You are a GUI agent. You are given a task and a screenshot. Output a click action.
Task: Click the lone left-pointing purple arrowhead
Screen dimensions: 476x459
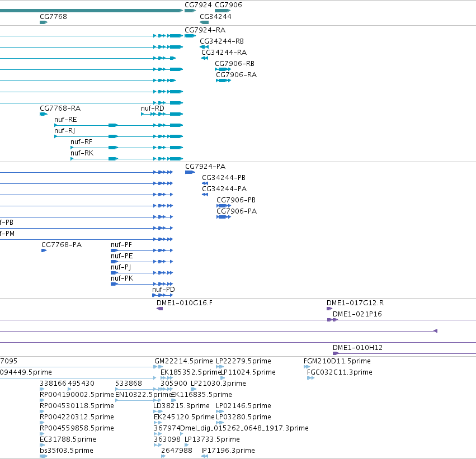[x=435, y=331]
